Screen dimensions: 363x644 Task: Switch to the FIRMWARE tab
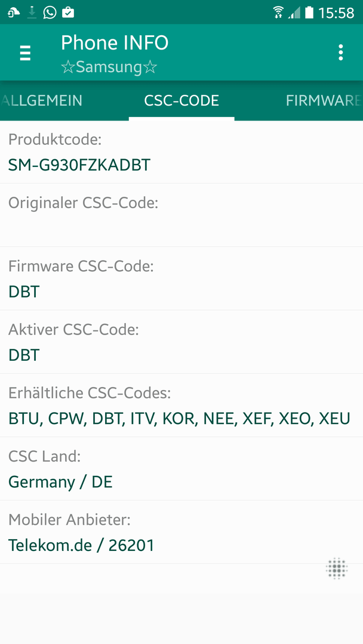(324, 101)
